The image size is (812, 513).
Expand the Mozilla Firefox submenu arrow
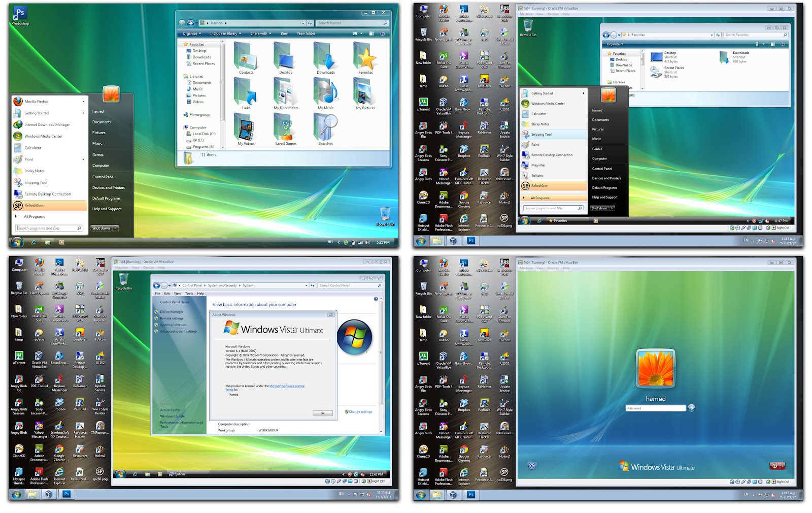pos(83,101)
